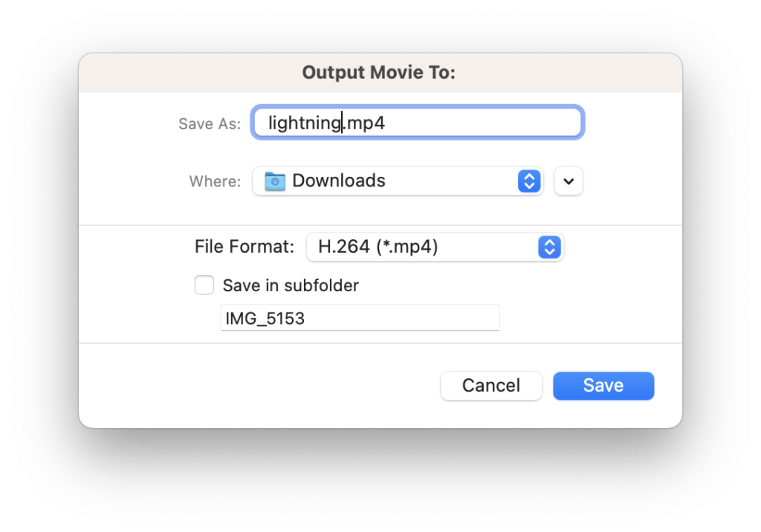The height and width of the screenshot is (532, 761).
Task: Click the Downloads folder icon
Action: point(275,181)
